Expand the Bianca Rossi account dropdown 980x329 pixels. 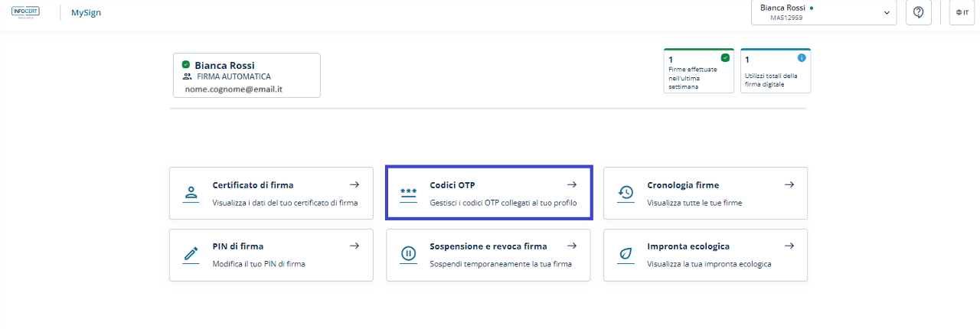pyautogui.click(x=887, y=13)
